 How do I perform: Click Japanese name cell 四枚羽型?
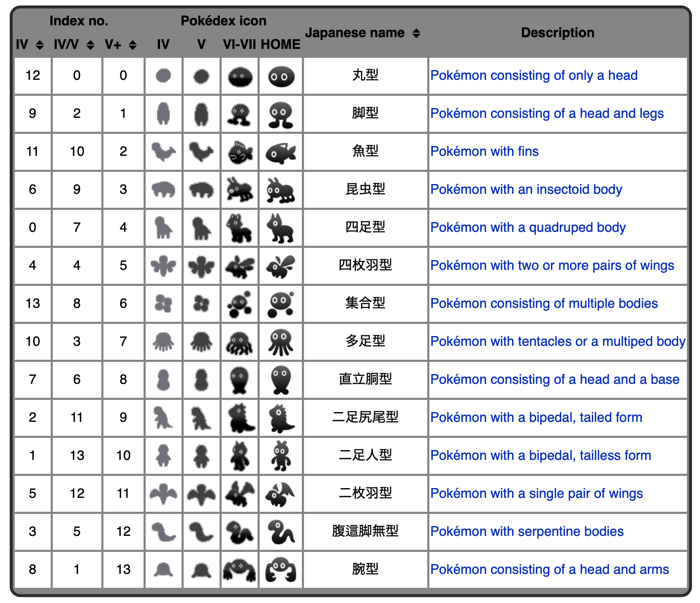[x=365, y=265]
